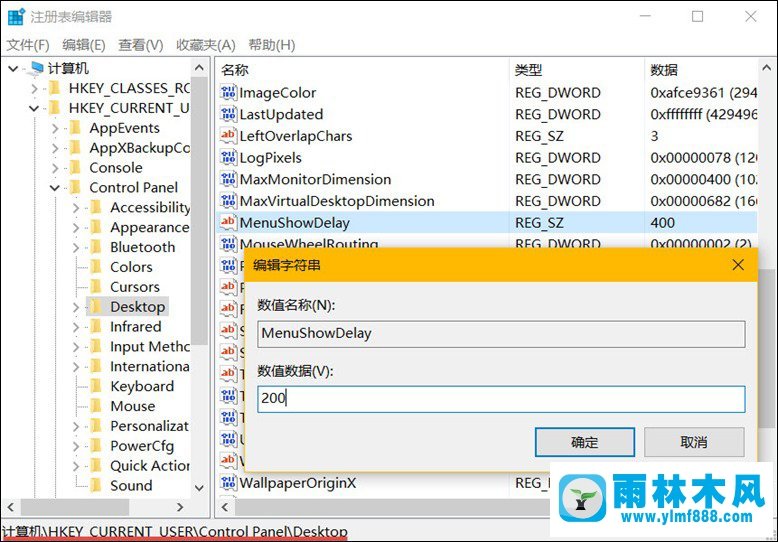Viewport: 778px width, 542px height.
Task: Collapse the Control Panel key
Action: point(55,188)
